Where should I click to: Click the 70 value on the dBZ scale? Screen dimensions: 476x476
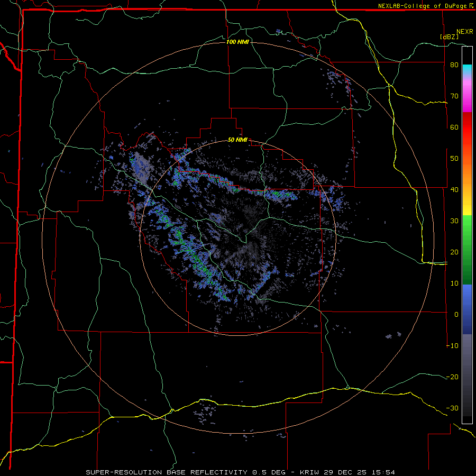(454, 96)
